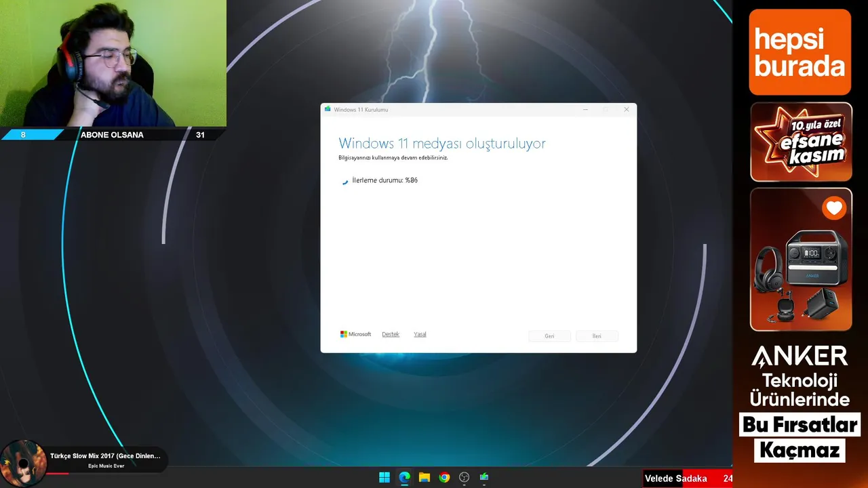Click the Velede Sadaka ticker text
The image size is (868, 488).
[675, 479]
